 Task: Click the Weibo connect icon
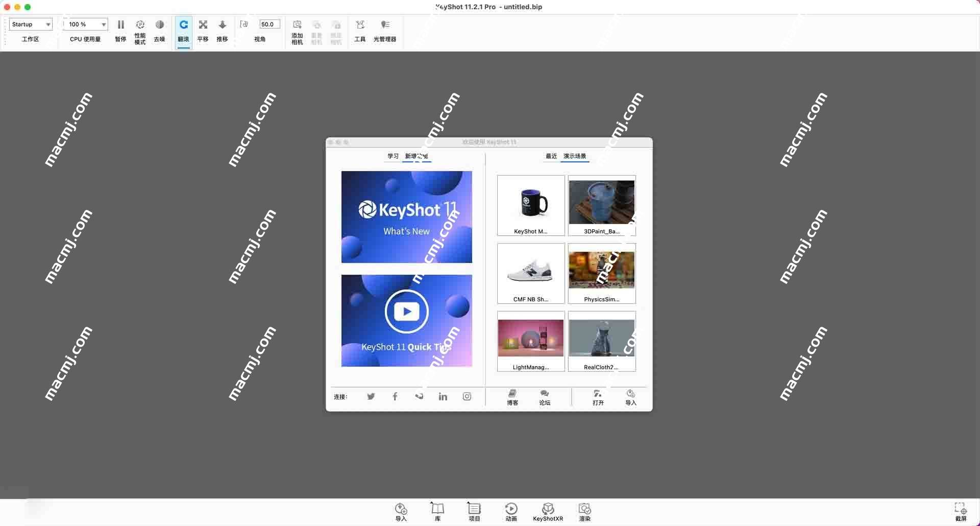(x=419, y=396)
